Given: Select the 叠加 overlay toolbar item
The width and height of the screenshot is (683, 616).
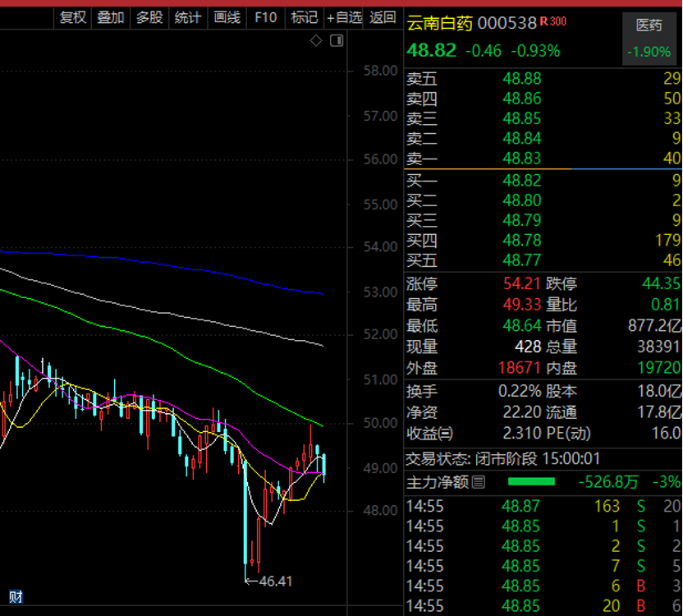Looking at the screenshot, I should tap(111, 18).
